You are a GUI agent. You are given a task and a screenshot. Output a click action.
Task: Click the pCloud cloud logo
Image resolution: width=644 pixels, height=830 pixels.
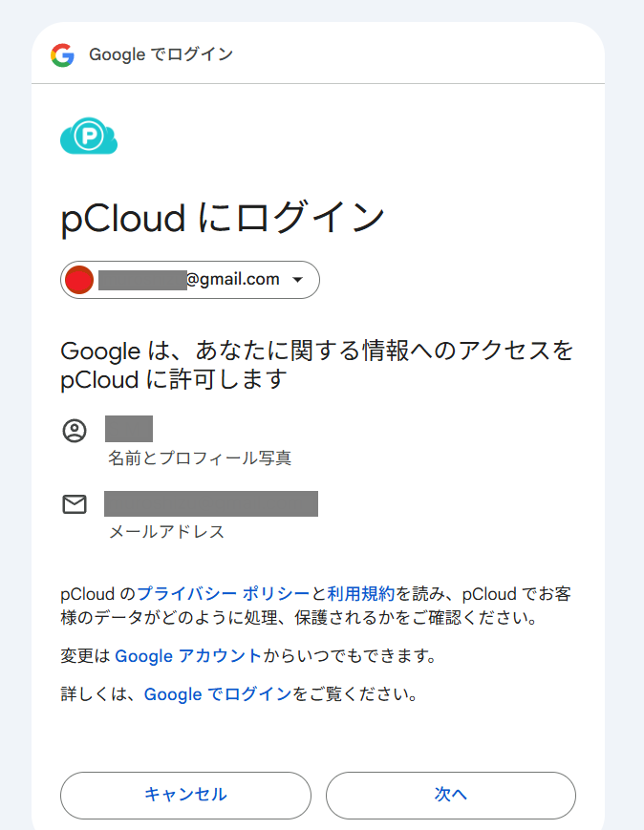(x=89, y=138)
